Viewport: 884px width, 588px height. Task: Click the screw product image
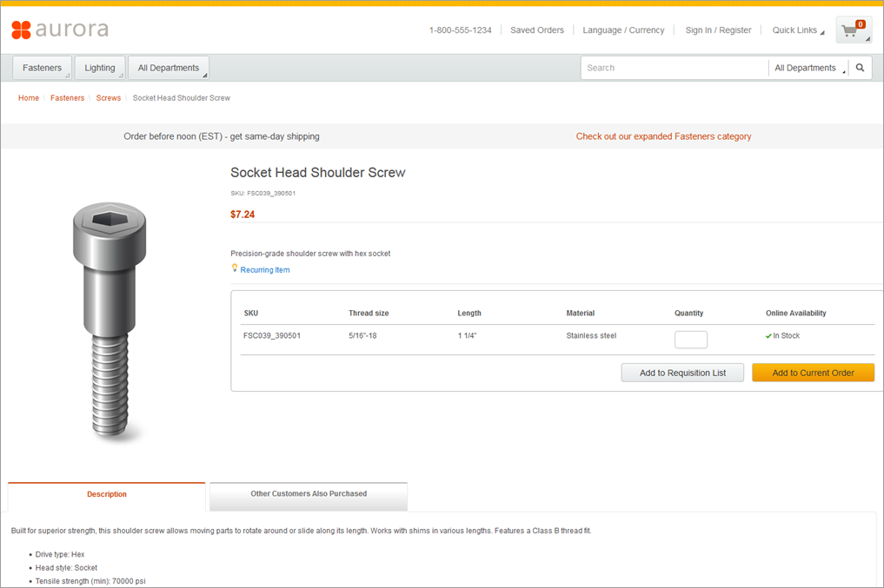pyautogui.click(x=104, y=321)
